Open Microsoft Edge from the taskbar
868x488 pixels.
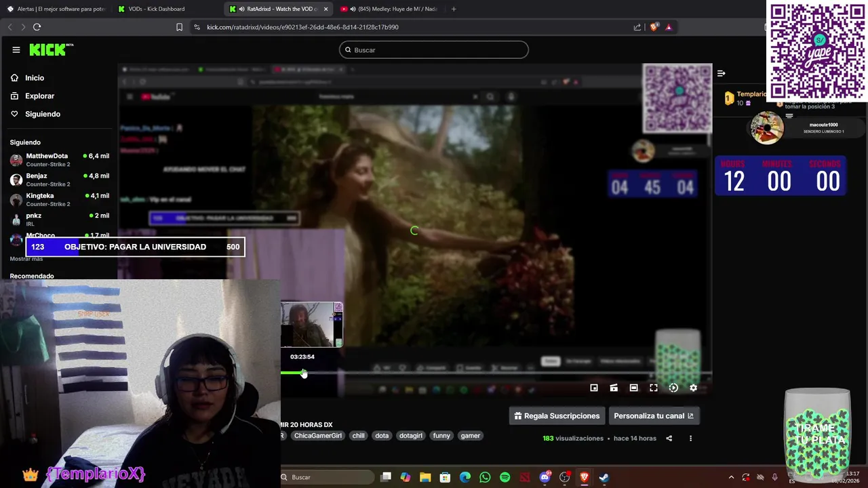pyautogui.click(x=465, y=477)
